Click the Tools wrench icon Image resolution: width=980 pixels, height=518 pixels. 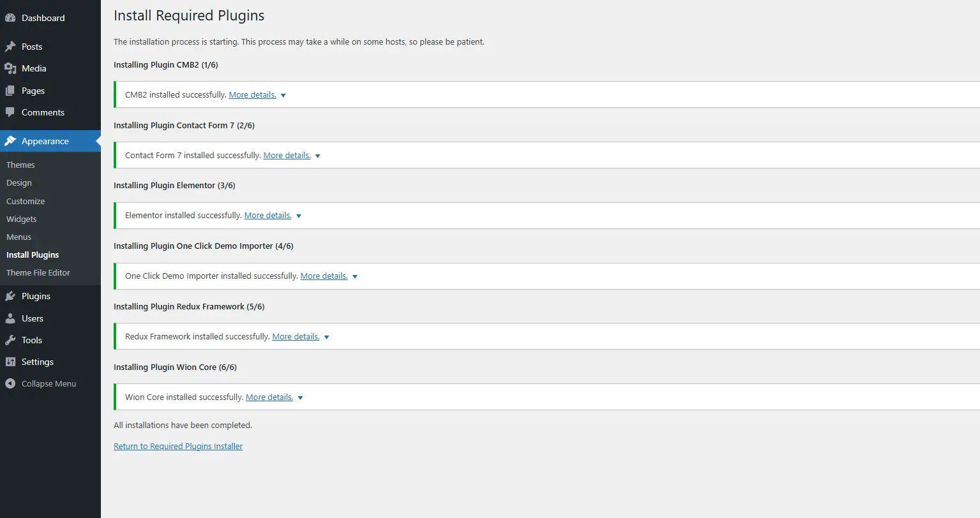coord(10,340)
